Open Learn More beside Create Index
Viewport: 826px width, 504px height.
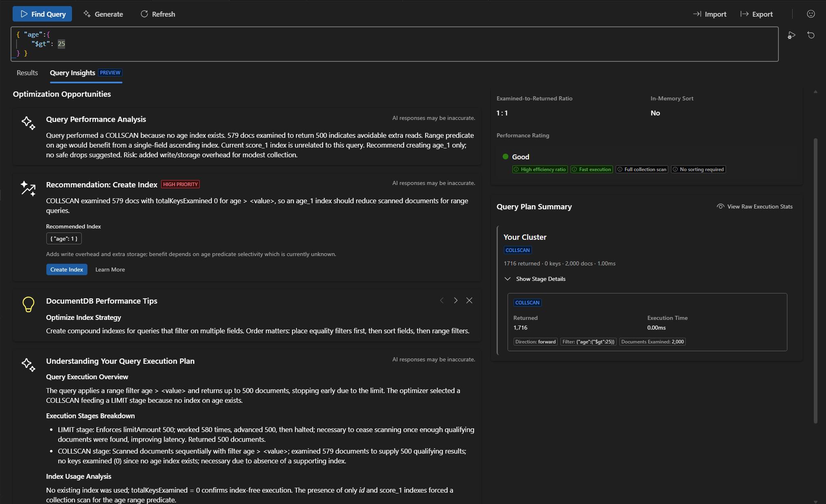coord(110,269)
